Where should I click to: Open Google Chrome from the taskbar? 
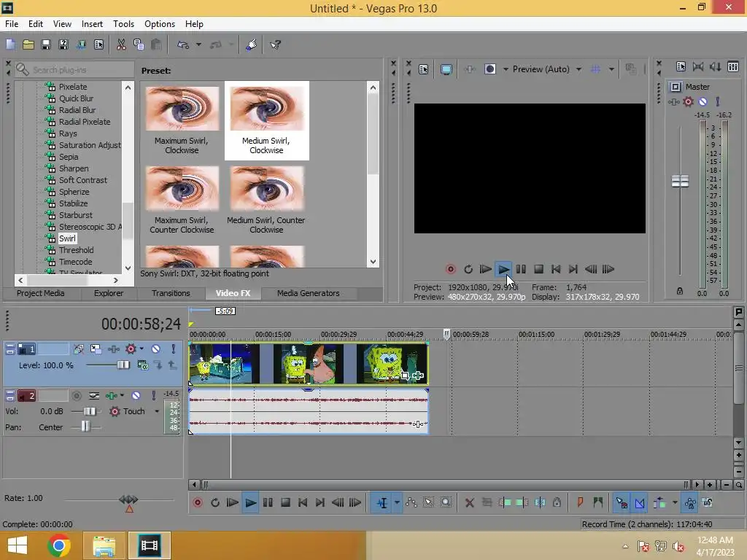click(x=58, y=545)
